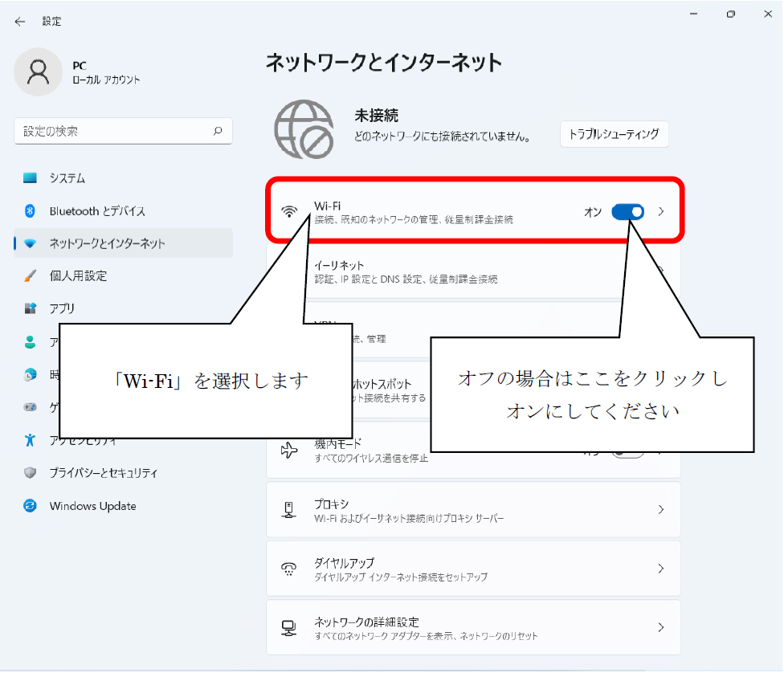The width and height of the screenshot is (784, 673).
Task: Click the ダイヤルアップ phone icon
Action: pyautogui.click(x=289, y=569)
